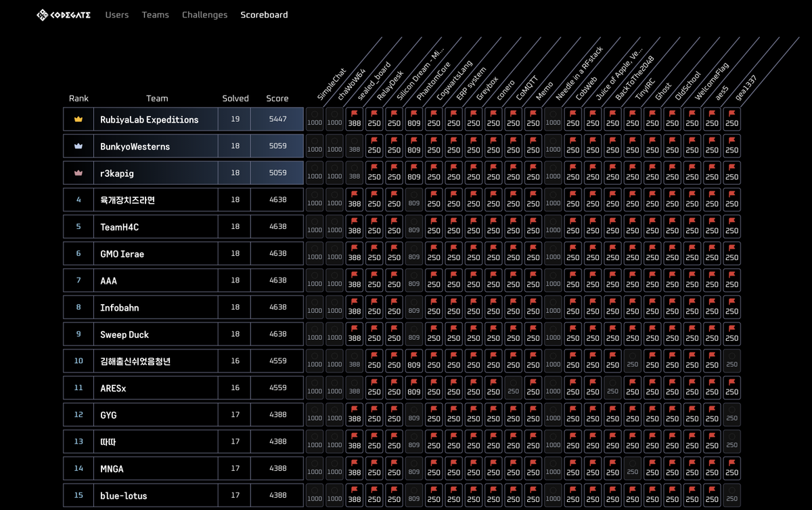This screenshot has height=510, width=812.
Task: Select the SimpleChat challenge column header
Action: click(332, 85)
